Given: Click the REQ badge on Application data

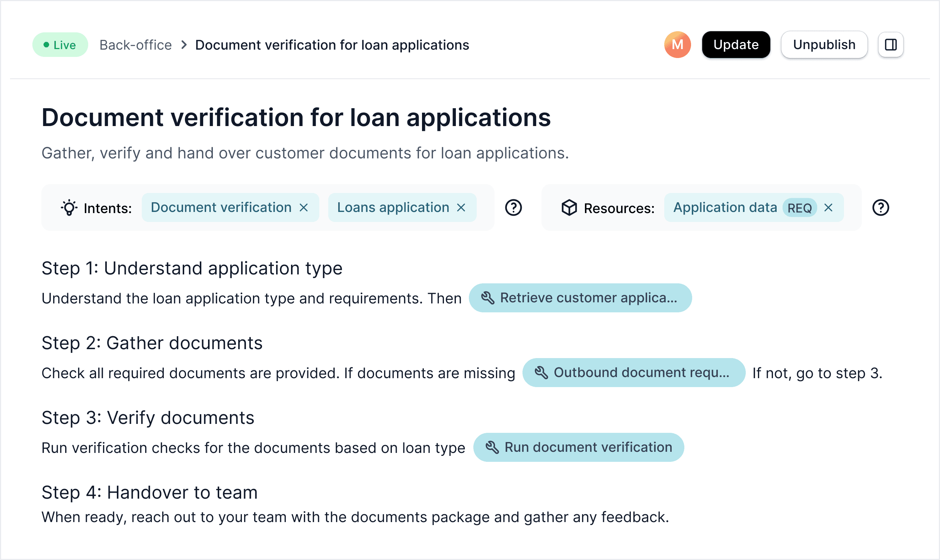Looking at the screenshot, I should (799, 207).
